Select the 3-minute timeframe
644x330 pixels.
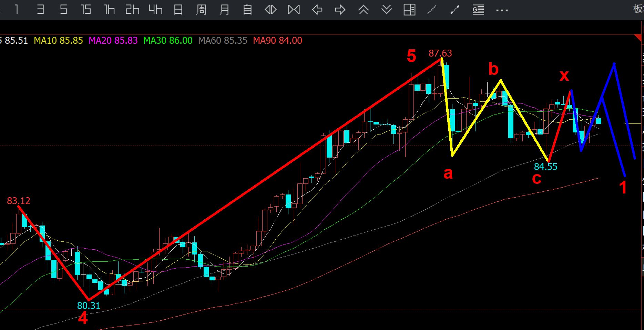tap(40, 10)
